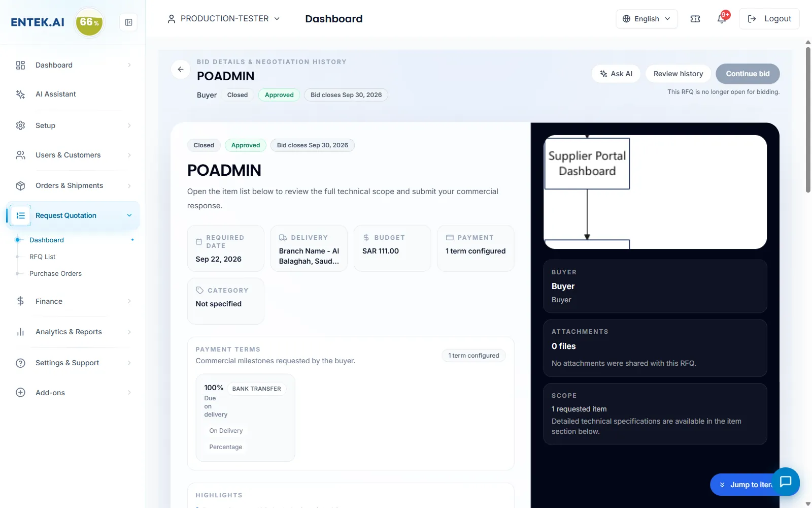Image resolution: width=812 pixels, height=508 pixels.
Task: Collapse the sidebar with the panel icon
Action: [129, 22]
